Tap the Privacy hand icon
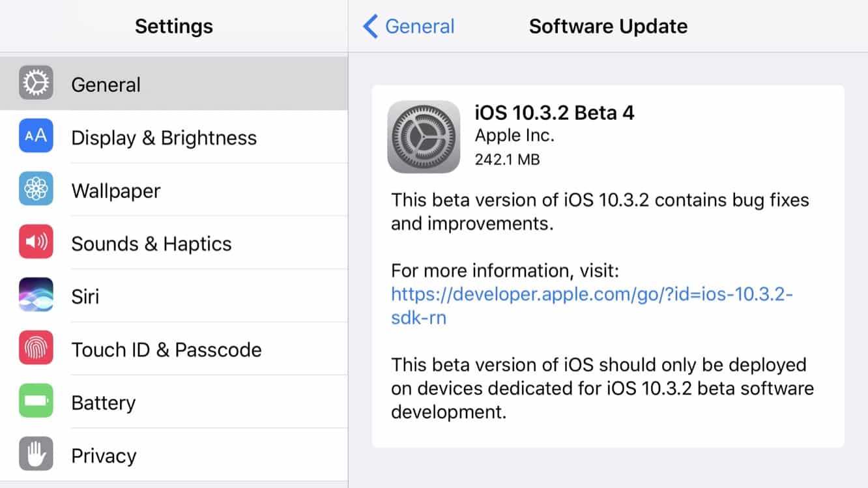This screenshot has width=868, height=488. pos(36,454)
